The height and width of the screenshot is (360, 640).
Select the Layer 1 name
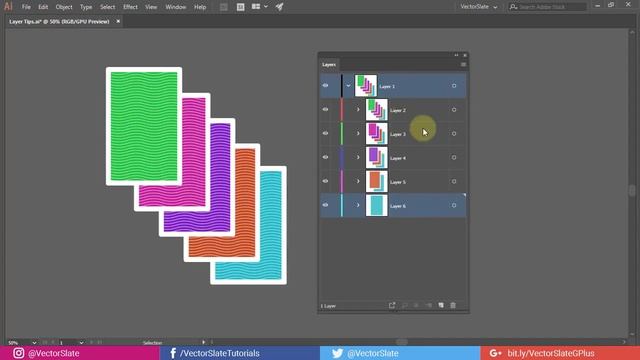387,87
